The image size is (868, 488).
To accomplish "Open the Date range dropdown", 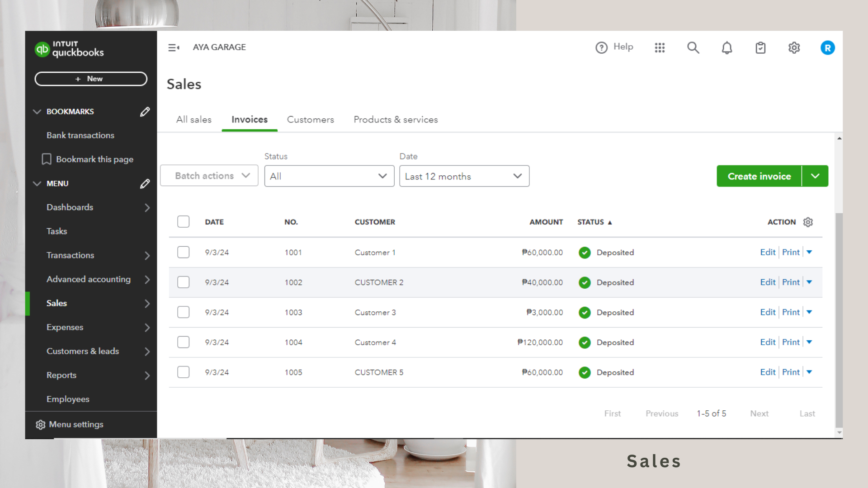I will [x=464, y=176].
